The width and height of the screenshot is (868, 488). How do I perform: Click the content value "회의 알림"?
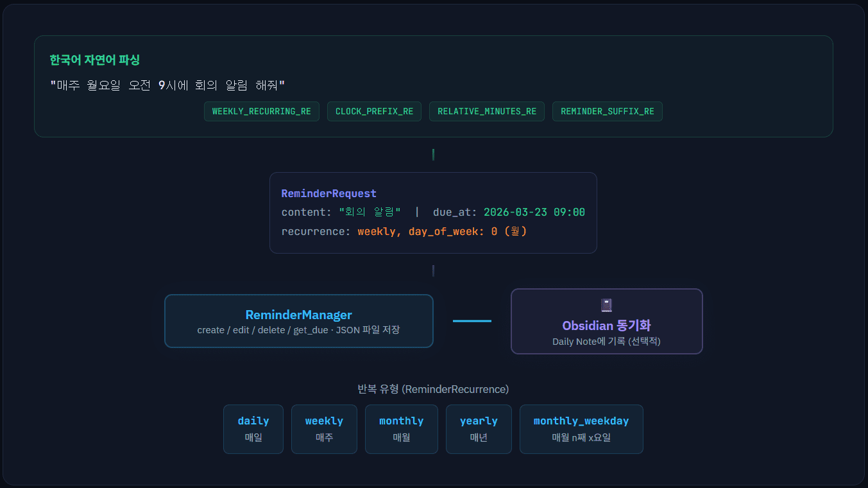(x=370, y=212)
